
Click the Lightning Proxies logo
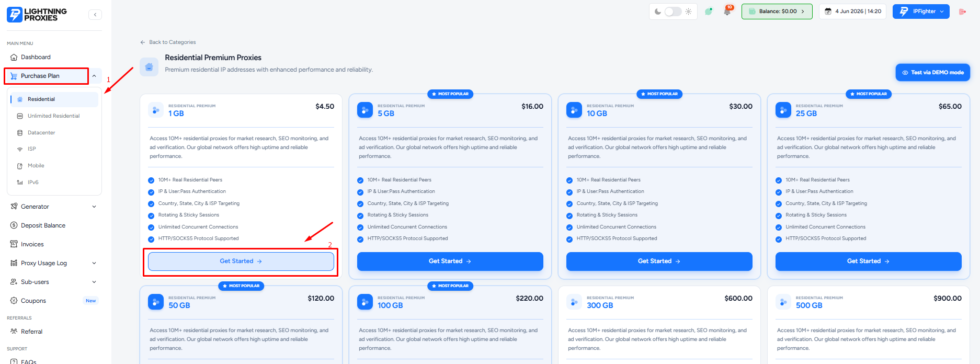[x=37, y=15]
